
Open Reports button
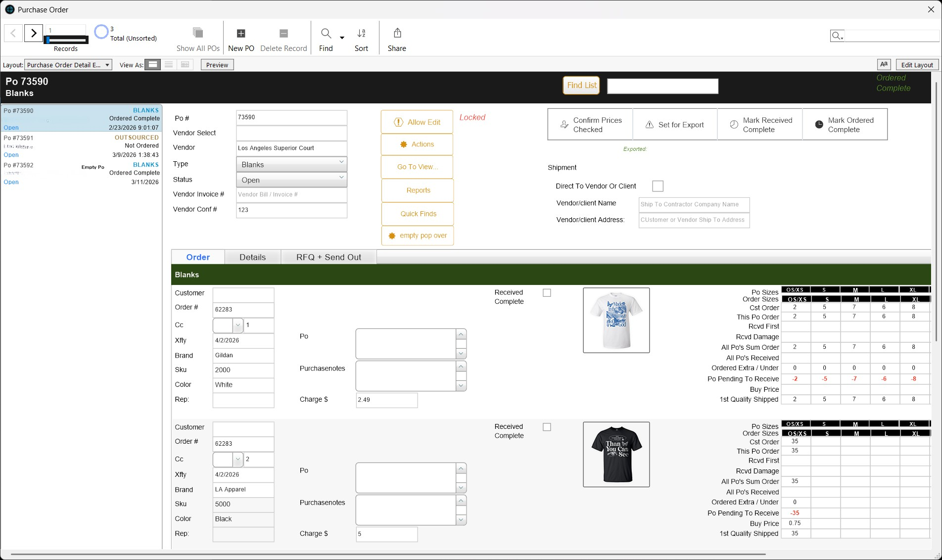417,190
